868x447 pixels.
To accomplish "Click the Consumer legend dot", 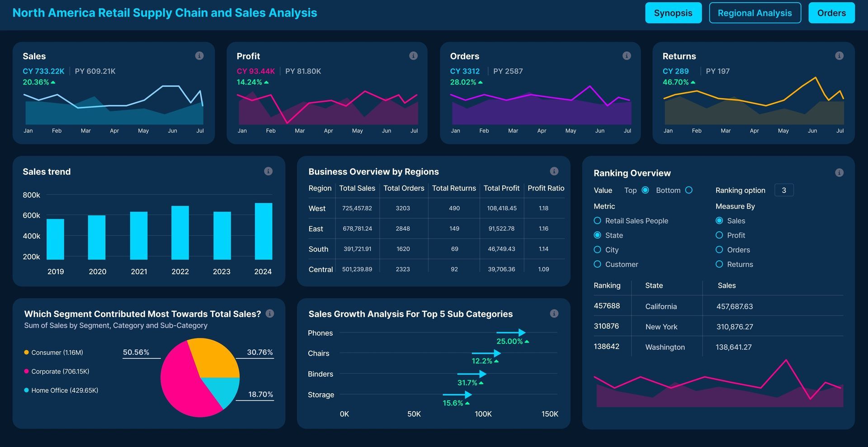I will [x=26, y=352].
